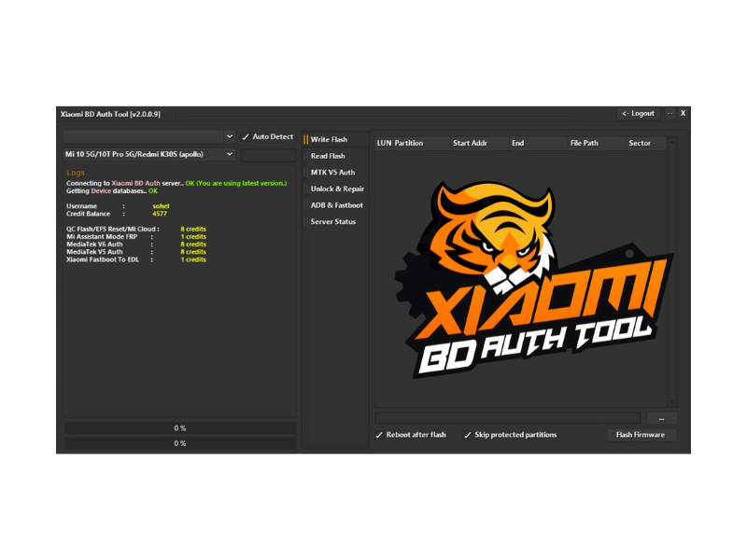Click the File Path column header

(x=597, y=144)
